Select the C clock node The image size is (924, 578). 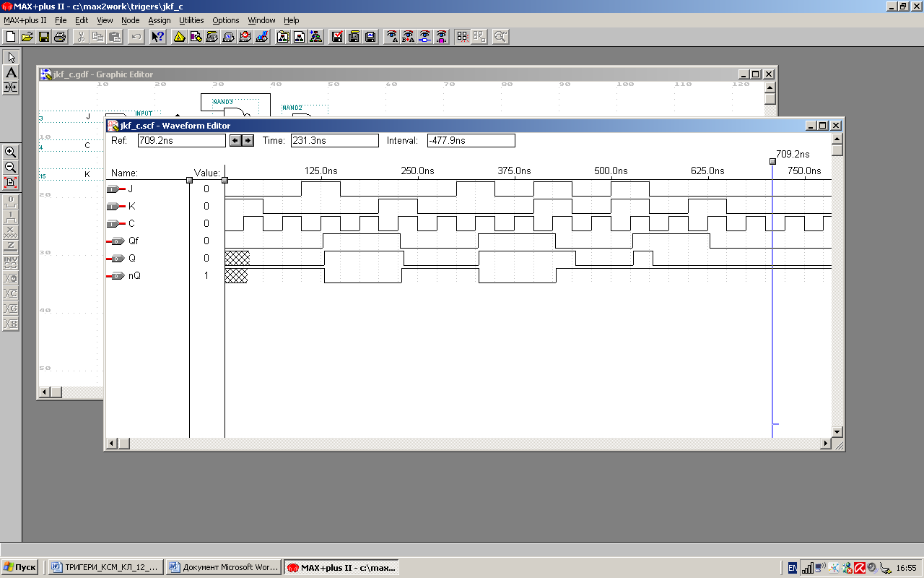121,224
